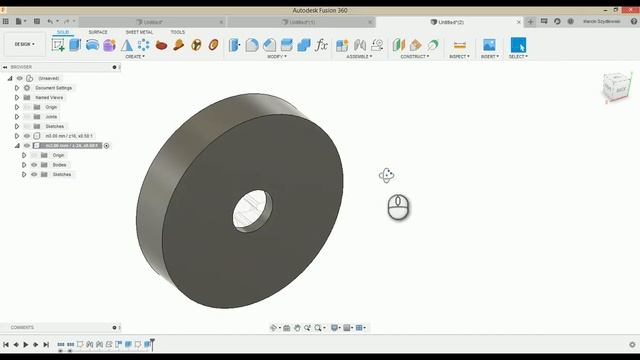This screenshot has height=360, width=640.
Task: Toggle visibility of Origin under highlighted component
Action: point(34,155)
